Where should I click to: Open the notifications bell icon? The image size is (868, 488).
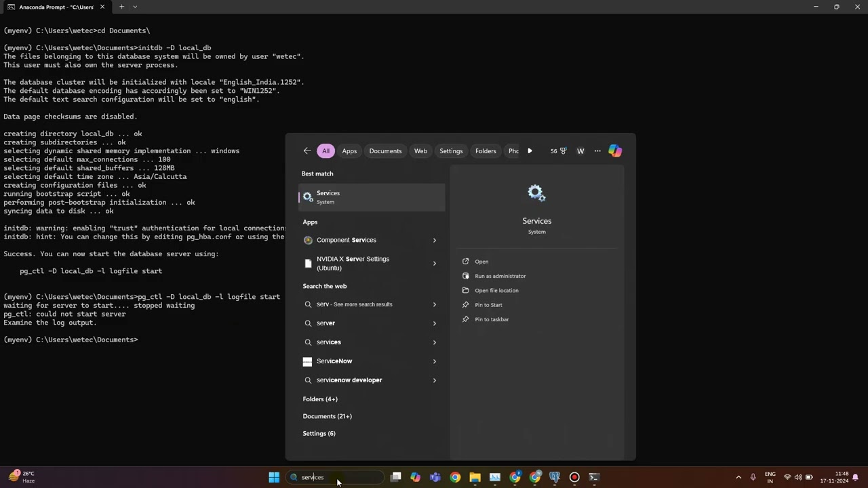click(856, 477)
